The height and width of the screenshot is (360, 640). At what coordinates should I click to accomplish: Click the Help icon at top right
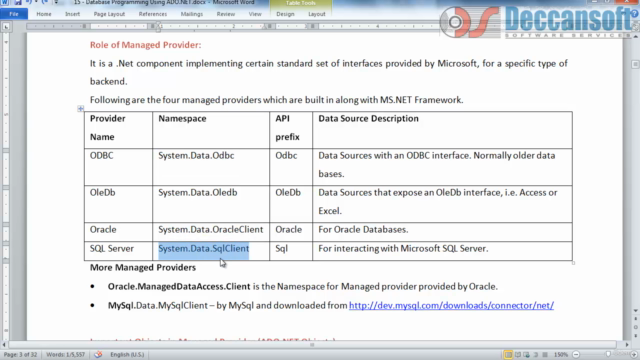[634, 13]
